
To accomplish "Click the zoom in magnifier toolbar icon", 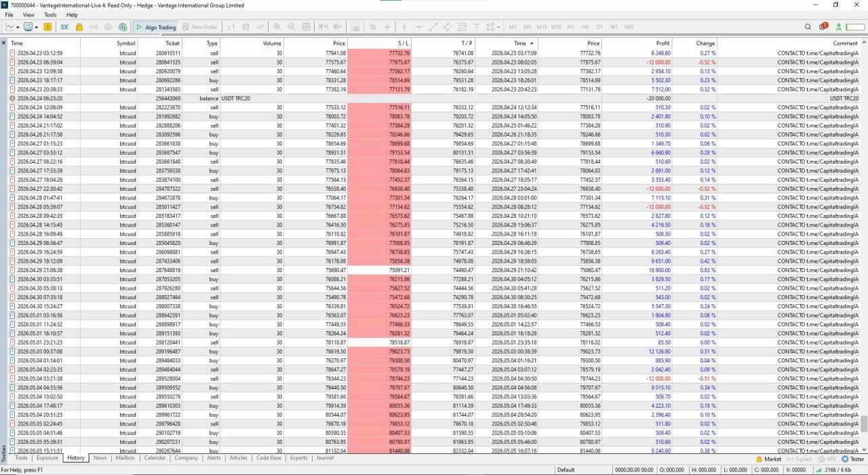I will click(x=277, y=27).
